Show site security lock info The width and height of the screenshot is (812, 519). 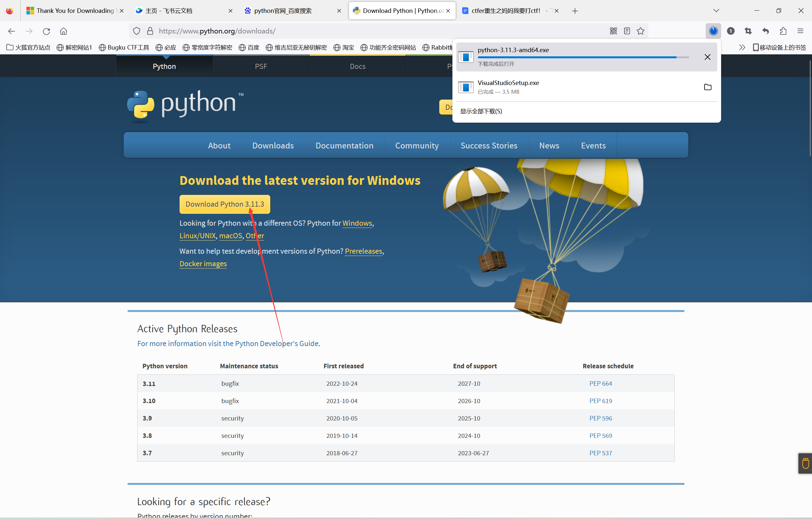[150, 31]
